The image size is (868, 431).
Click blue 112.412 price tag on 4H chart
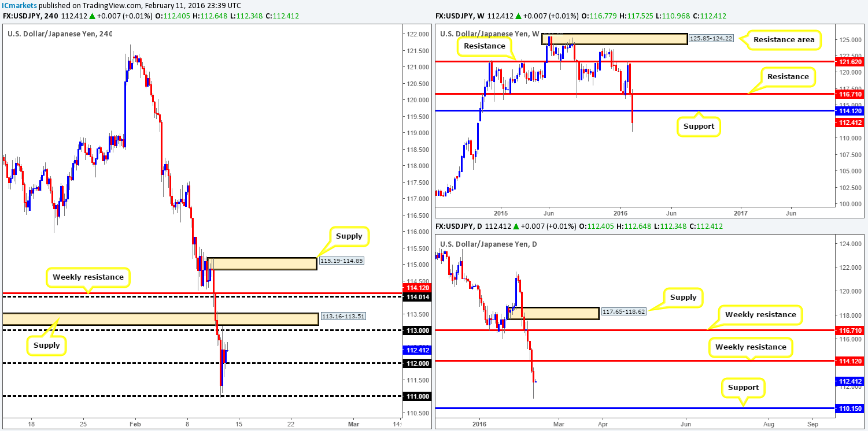click(x=416, y=350)
